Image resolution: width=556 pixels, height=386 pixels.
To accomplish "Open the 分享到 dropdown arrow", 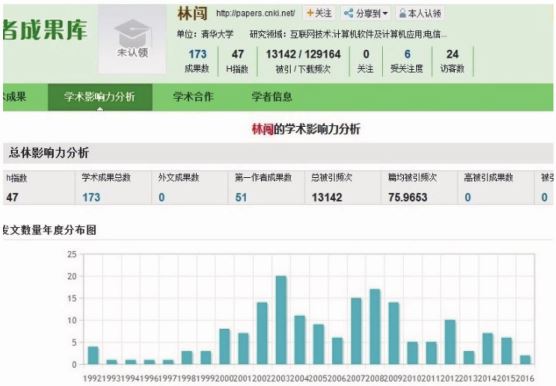I will pyautogui.click(x=385, y=14).
